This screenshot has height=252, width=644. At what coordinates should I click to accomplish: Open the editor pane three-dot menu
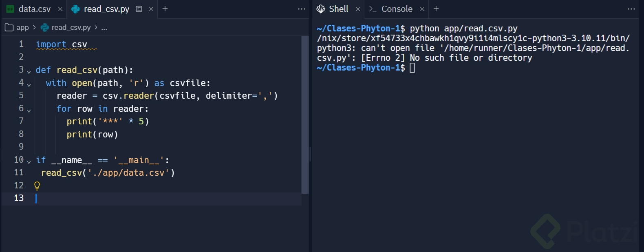click(302, 9)
